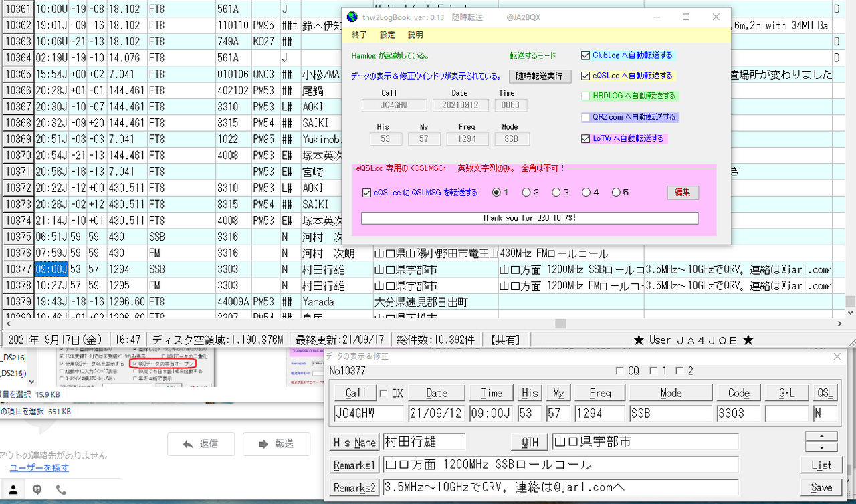Image resolution: width=856 pixels, height=504 pixels.
Task: Edit the QSLMSG text field 'Thank you for QSO TU 73!'
Action: pos(530,218)
